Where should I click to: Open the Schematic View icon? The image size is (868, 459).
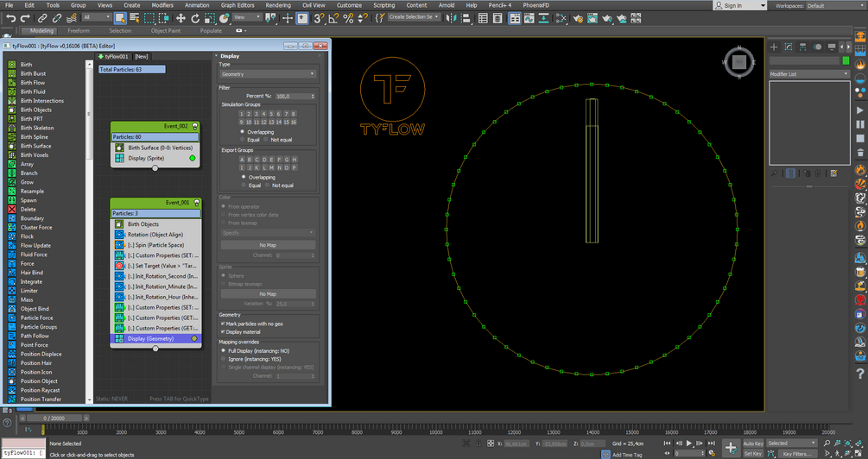click(543, 18)
